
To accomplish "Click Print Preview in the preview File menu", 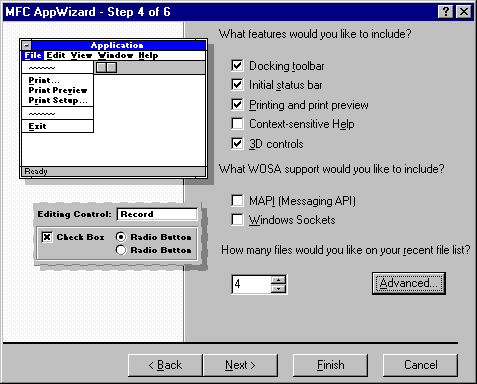I will (x=58, y=90).
